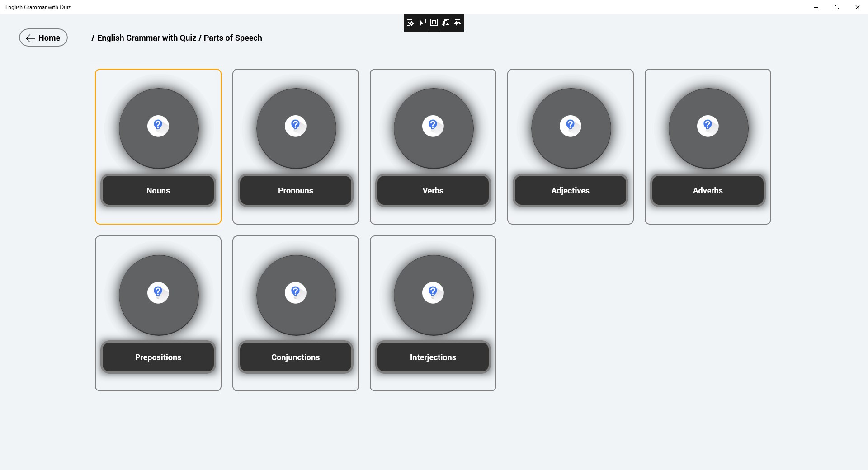
Task: Click the Parts of Speech breadcrumb text
Action: (x=233, y=38)
